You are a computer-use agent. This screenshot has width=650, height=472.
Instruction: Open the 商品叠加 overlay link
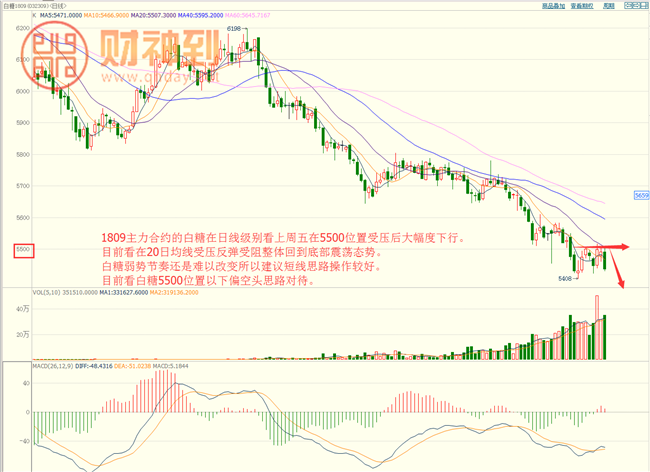[553, 6]
